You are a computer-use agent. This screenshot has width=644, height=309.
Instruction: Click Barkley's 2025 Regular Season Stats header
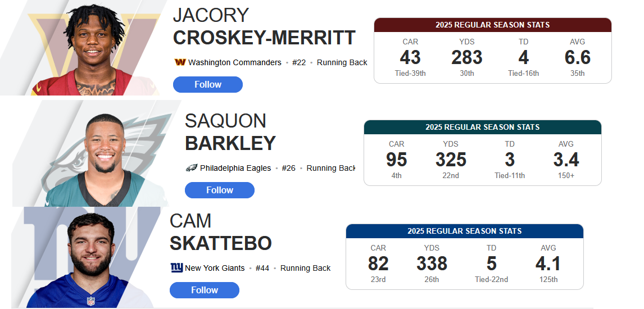click(482, 128)
